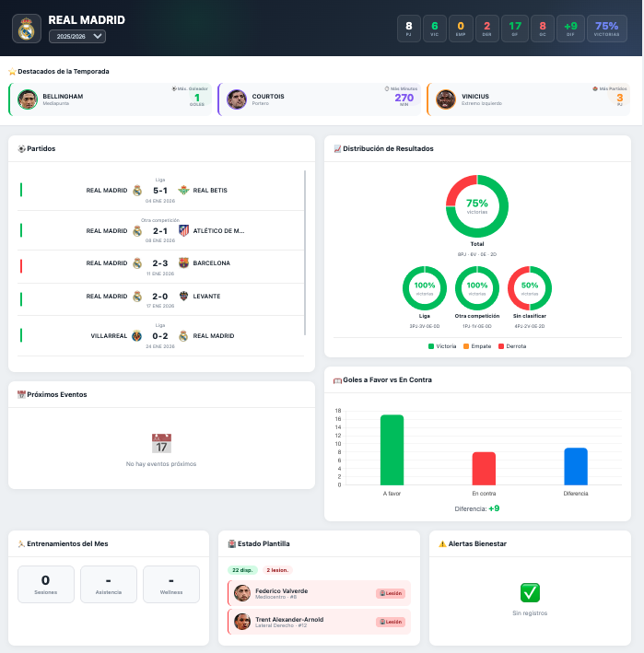644x653 pixels.
Task: Click the 17 GF stat box
Action: 515,29
